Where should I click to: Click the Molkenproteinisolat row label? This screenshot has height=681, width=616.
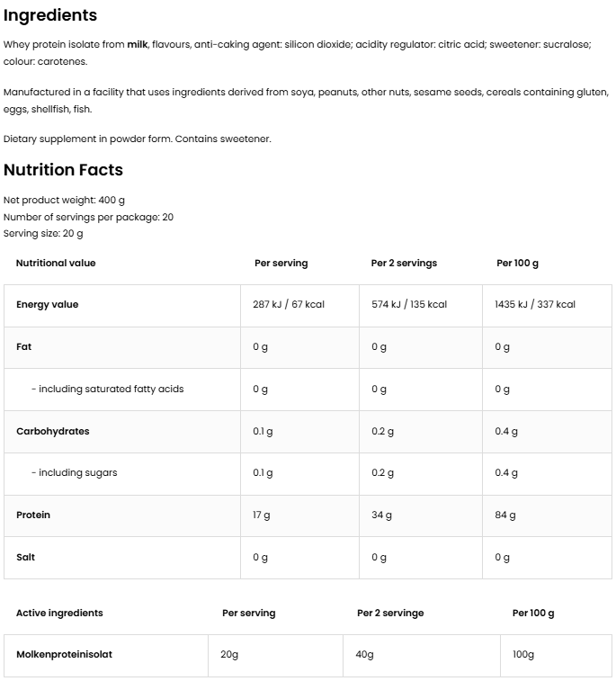(64, 655)
